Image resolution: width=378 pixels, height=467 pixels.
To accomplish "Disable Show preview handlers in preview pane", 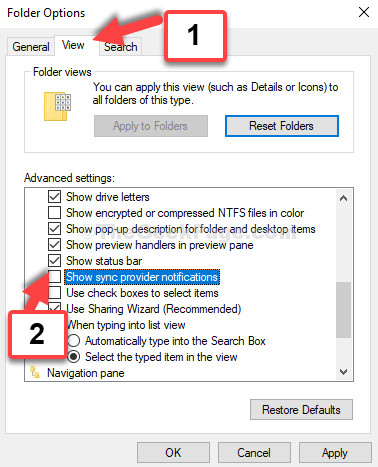I will point(54,245).
